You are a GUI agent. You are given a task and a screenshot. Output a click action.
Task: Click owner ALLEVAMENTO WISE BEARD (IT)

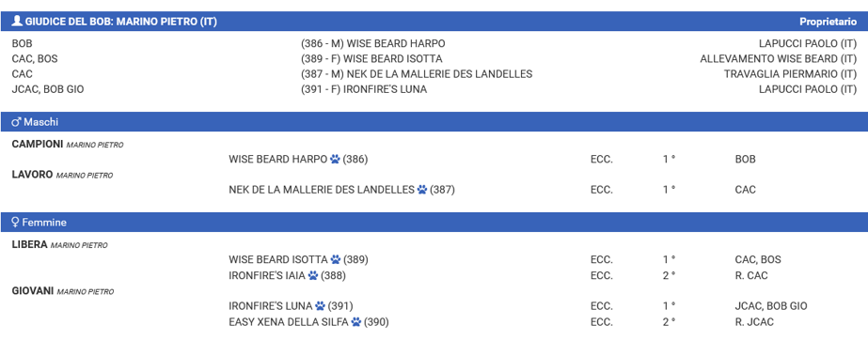779,58
